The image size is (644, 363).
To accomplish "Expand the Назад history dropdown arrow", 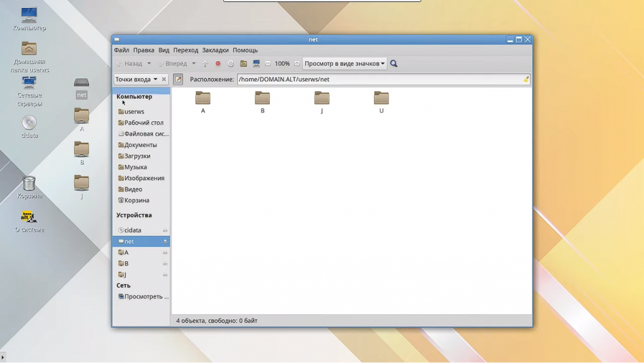I will pos(149,64).
